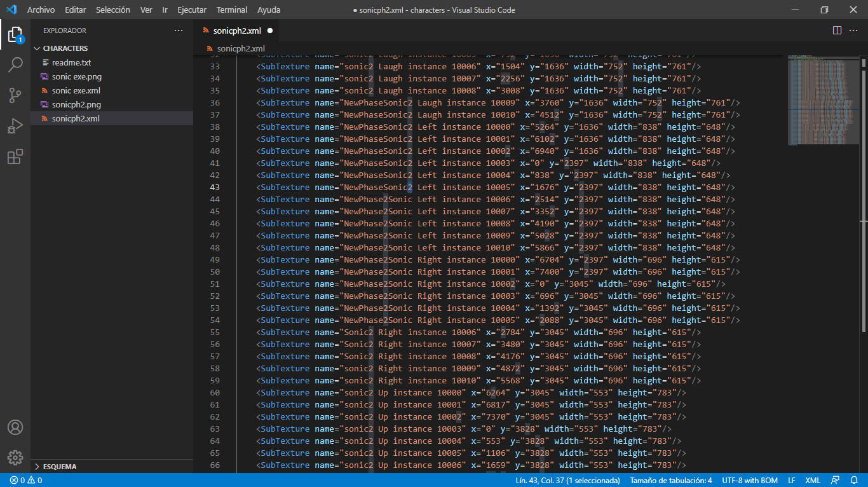Open the Extensions marketplace icon
The height and width of the screenshot is (487, 868).
[x=15, y=156]
